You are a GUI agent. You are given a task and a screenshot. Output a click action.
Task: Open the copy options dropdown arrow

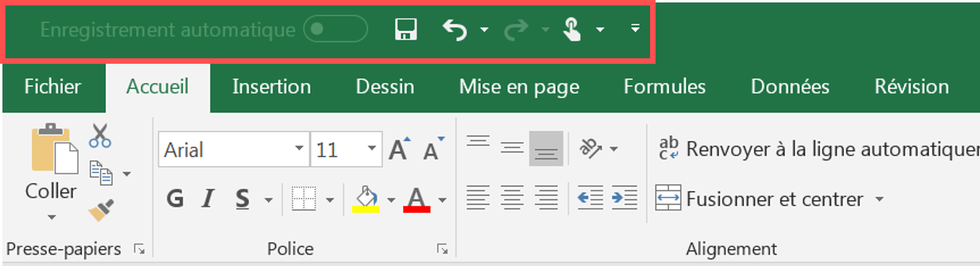click(127, 174)
